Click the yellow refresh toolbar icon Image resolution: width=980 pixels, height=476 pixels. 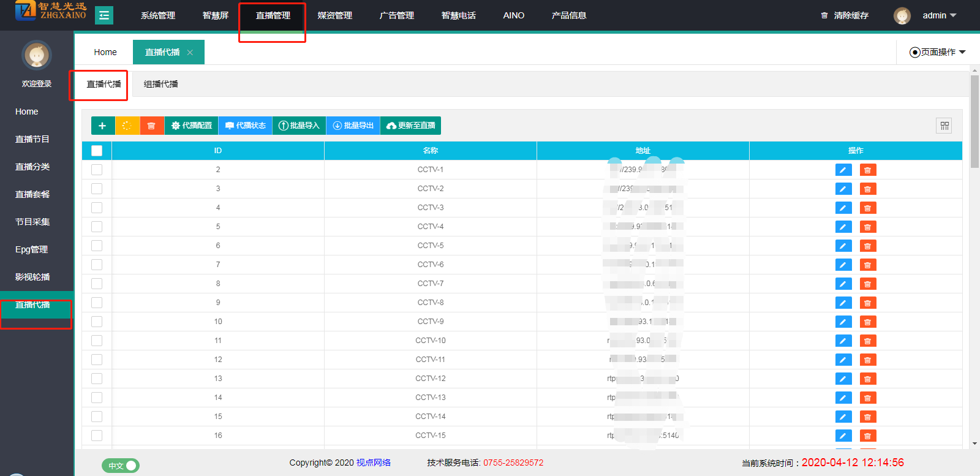pos(127,126)
